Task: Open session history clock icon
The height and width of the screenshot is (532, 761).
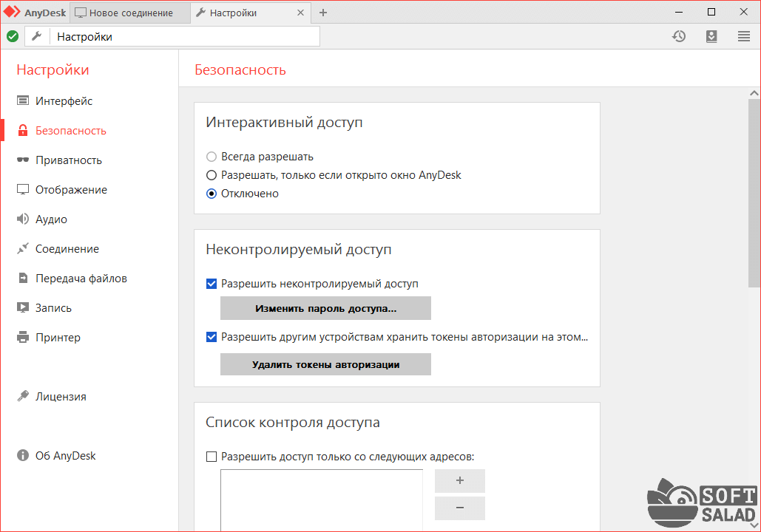Action: 679,36
